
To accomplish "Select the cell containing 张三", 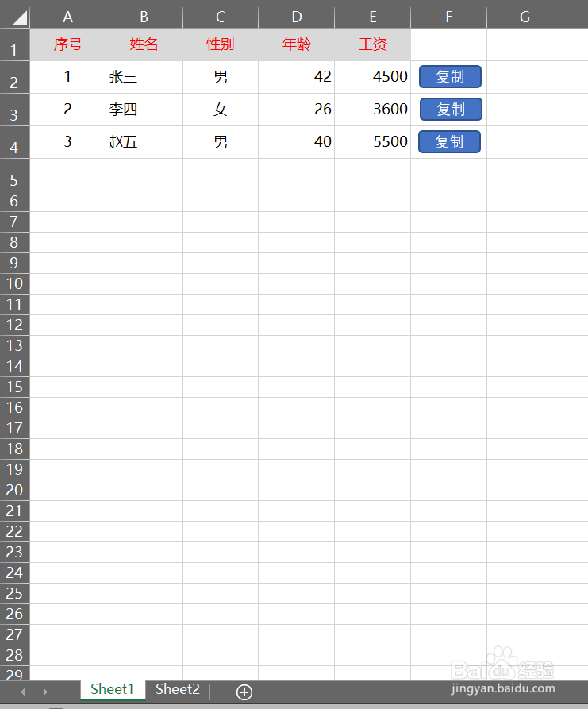I will [x=144, y=77].
